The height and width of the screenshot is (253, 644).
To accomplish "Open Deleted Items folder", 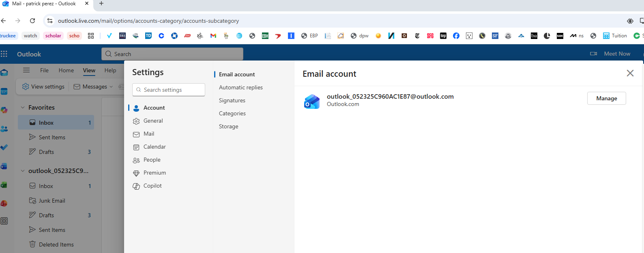I will coord(56,244).
